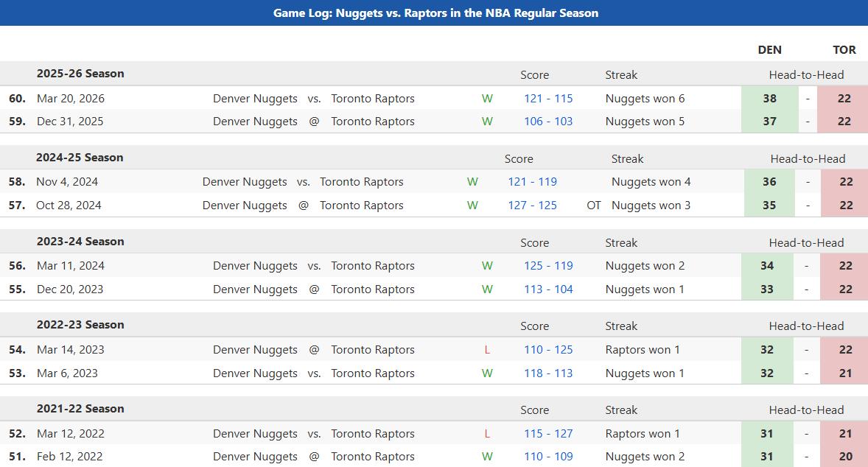The image size is (868, 467).
Task: Open the 121 - 119 box score link
Action: [x=532, y=182]
